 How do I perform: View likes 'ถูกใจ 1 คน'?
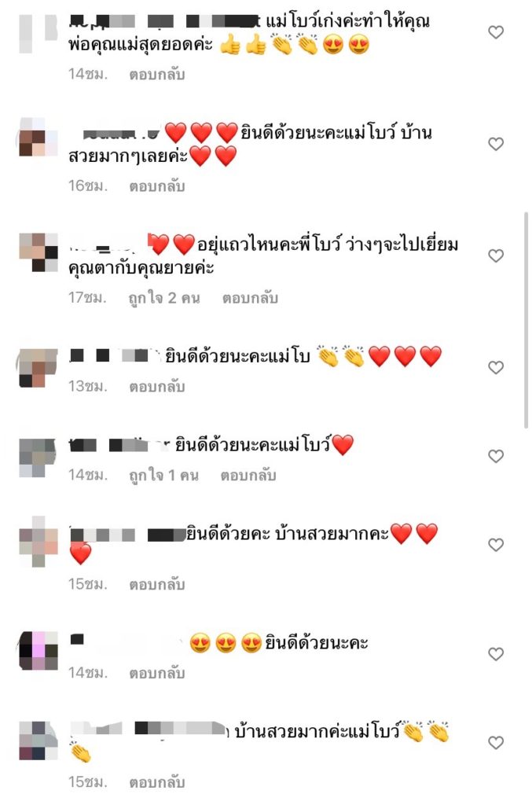163,476
